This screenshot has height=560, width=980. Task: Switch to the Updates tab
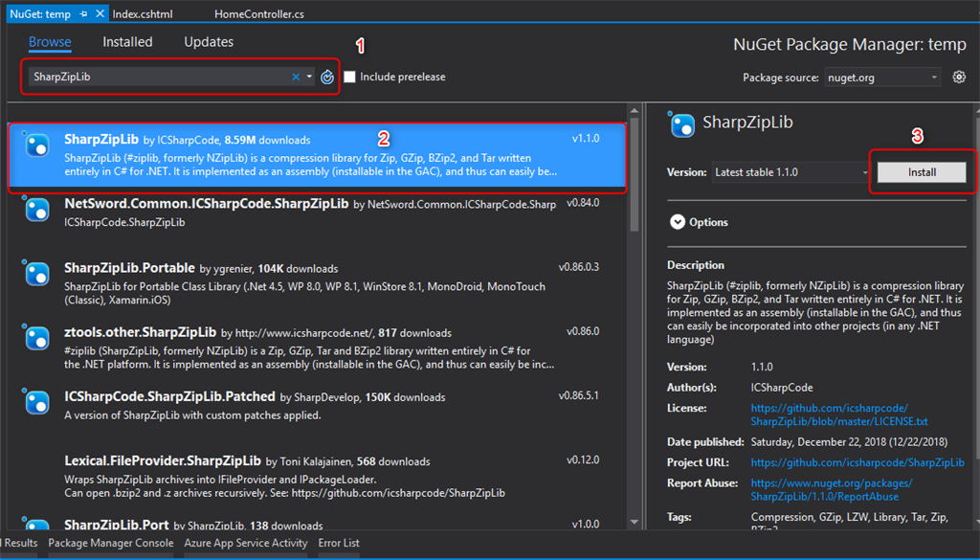tap(209, 42)
